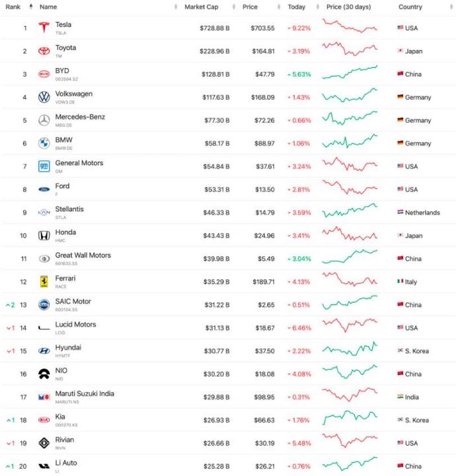Open the Mercedes-Benz company link
Image resolution: width=456 pixels, height=476 pixels.
pyautogui.click(x=80, y=117)
